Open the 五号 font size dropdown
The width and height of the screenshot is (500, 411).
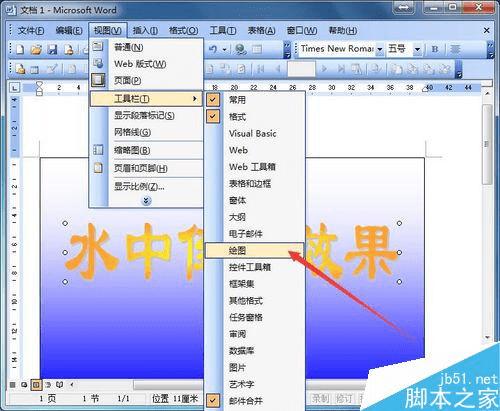tap(417, 49)
